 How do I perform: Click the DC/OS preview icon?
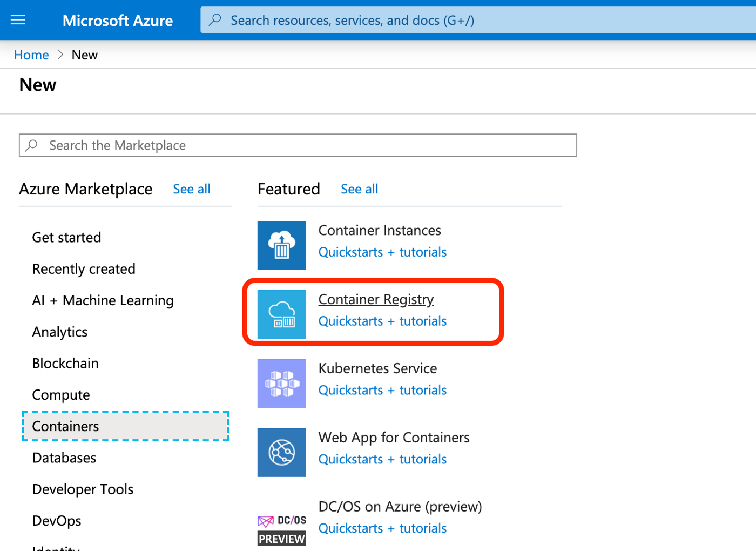click(282, 530)
